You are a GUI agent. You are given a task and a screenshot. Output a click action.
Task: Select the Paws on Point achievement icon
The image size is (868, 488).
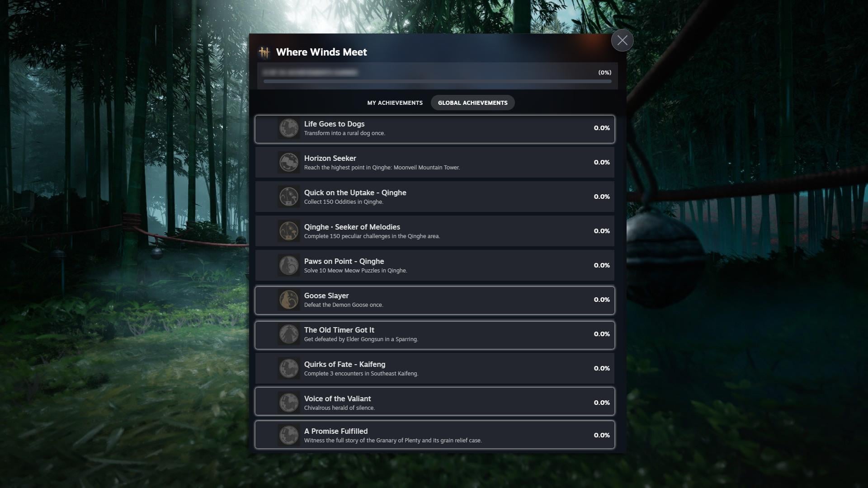click(x=288, y=266)
